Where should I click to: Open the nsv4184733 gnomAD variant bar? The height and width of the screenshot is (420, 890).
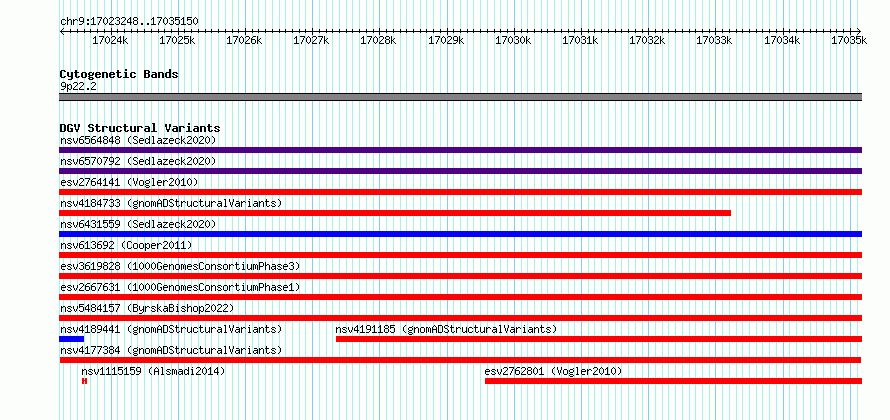pyautogui.click(x=395, y=213)
